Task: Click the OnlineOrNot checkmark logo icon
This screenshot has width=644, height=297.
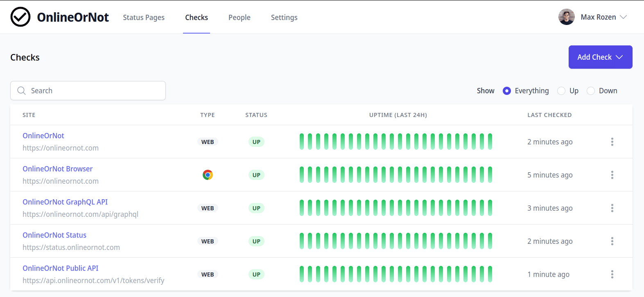Action: pos(20,17)
